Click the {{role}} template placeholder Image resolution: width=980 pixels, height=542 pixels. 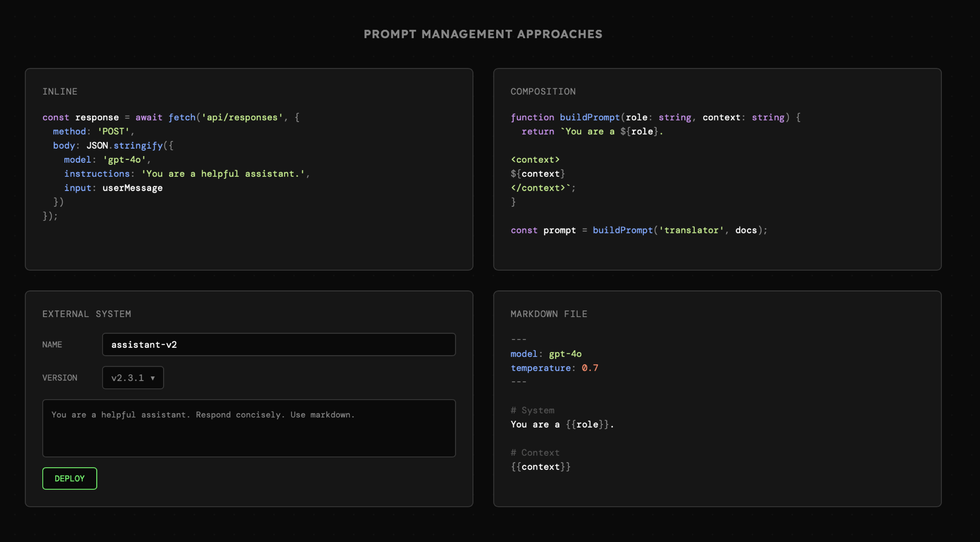pos(587,424)
